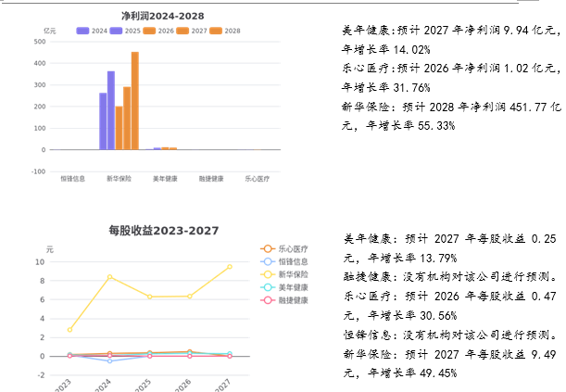Select the 新华保险 2027 orange bar

[x=127, y=118]
